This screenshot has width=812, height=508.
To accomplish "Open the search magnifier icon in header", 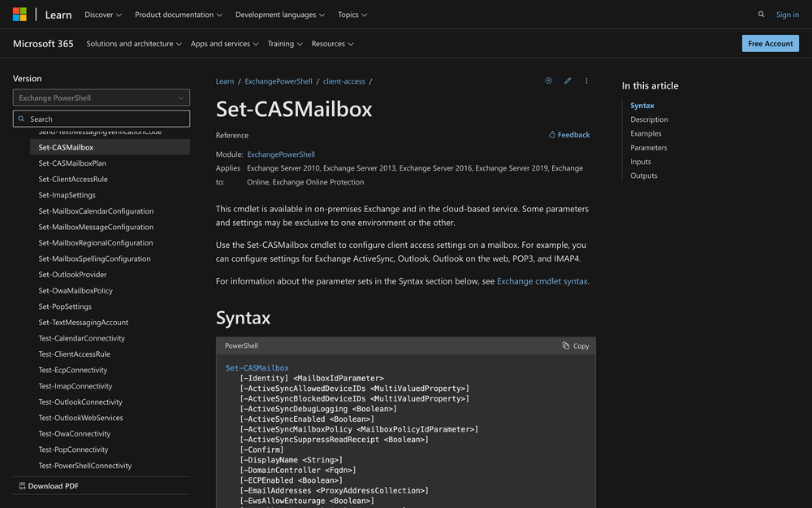I will [x=761, y=15].
